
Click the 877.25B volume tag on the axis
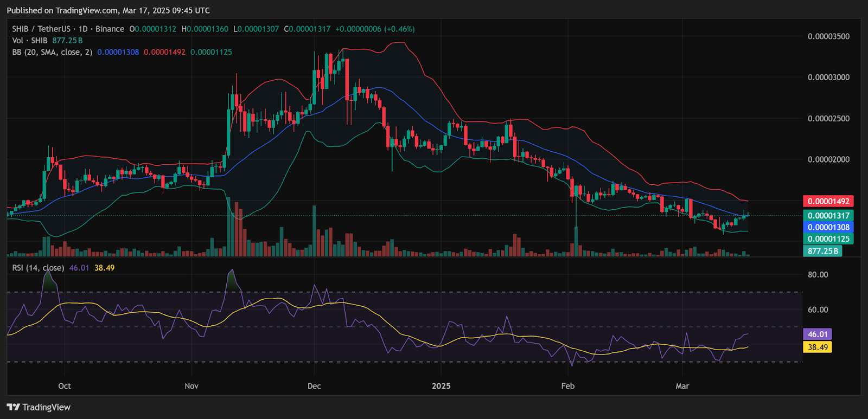pos(822,251)
